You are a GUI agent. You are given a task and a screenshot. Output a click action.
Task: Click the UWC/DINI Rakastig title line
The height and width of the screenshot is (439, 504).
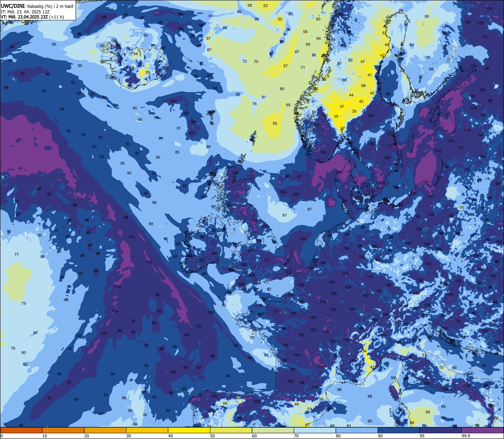click(37, 6)
